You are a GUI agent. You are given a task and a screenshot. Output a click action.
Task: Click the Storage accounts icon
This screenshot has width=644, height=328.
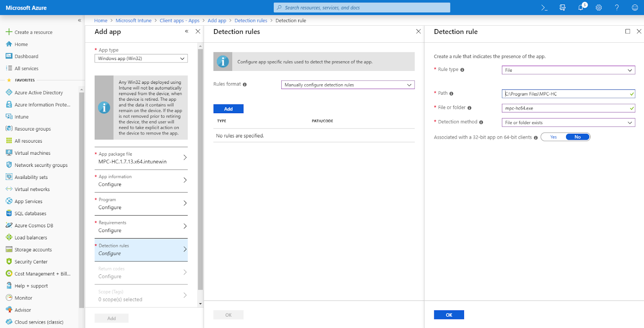(x=9, y=249)
